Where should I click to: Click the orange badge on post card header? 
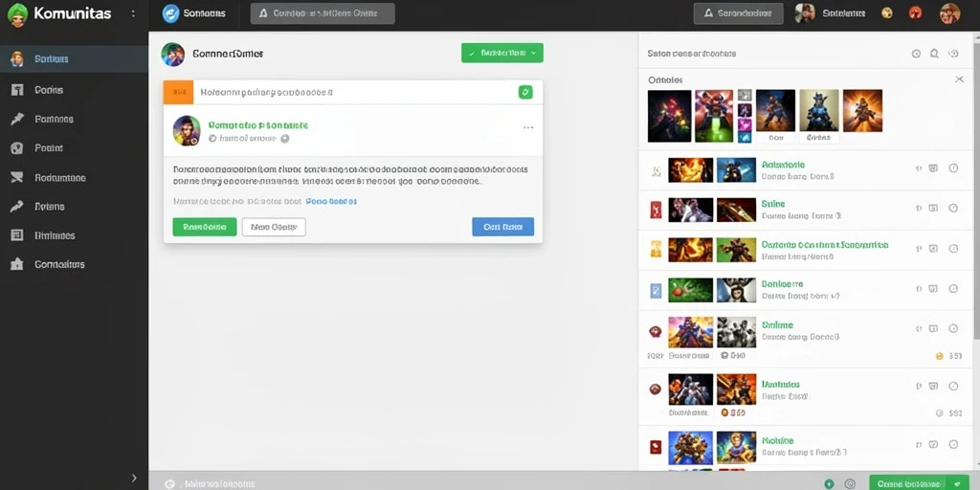178,92
